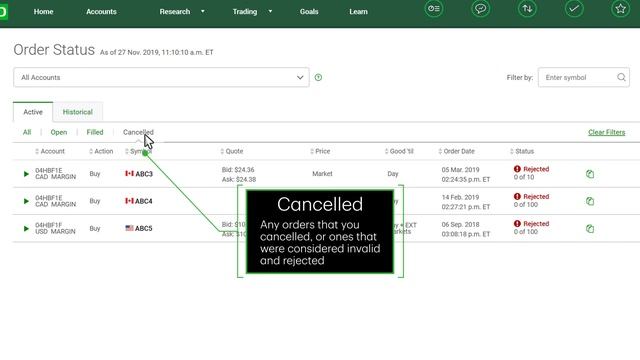Click the 04HBF1F USD MARGIN account cell
640x360 pixels.
(55, 228)
